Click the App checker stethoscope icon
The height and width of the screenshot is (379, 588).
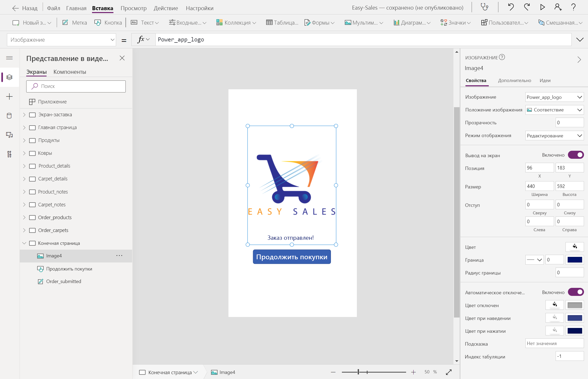[484, 7]
